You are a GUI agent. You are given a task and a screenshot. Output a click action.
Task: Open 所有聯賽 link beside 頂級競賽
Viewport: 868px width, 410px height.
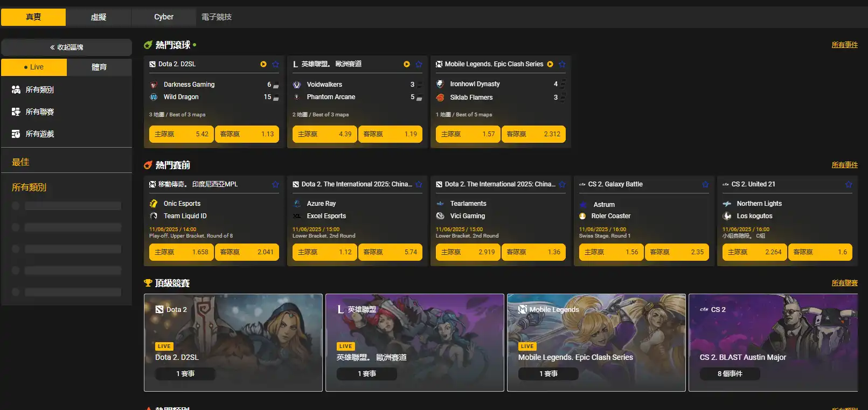[x=844, y=283]
